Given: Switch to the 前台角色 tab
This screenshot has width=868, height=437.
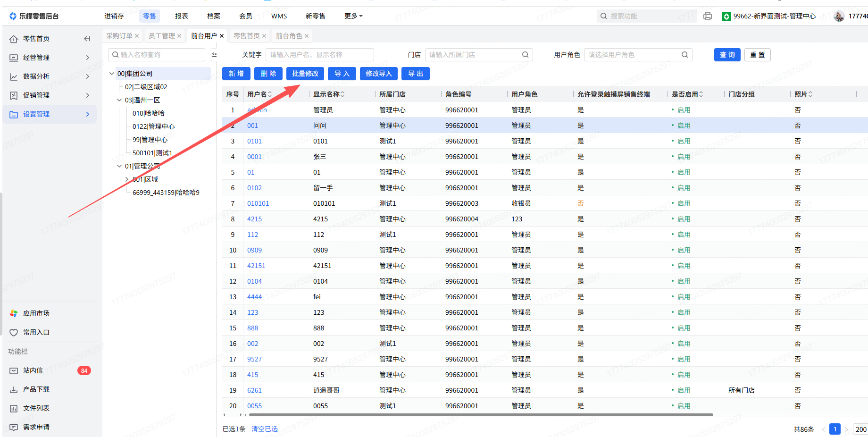Looking at the screenshot, I should coord(289,36).
